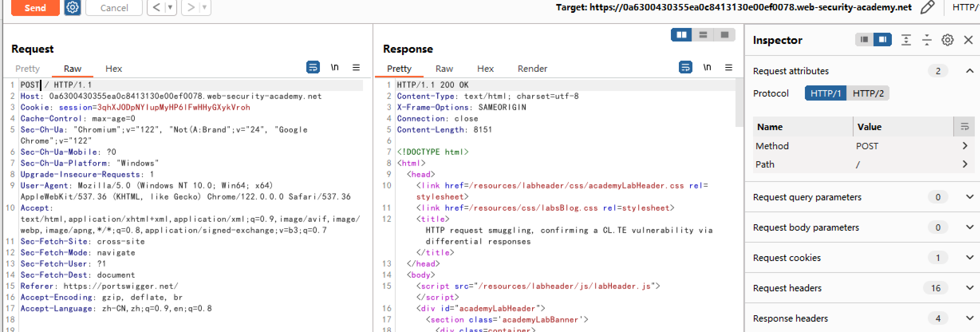This screenshot has width=980, height=332.
Task: Click the orange Send button
Action: click(35, 8)
